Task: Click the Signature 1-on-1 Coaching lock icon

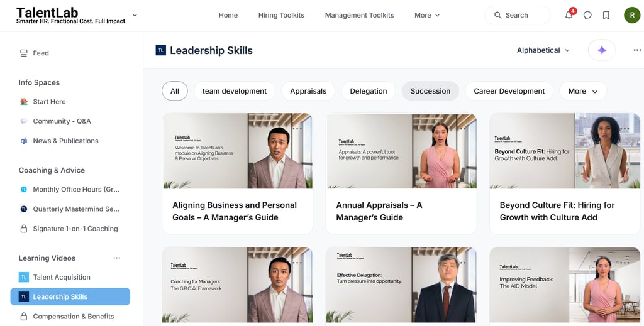Action: coord(24,229)
